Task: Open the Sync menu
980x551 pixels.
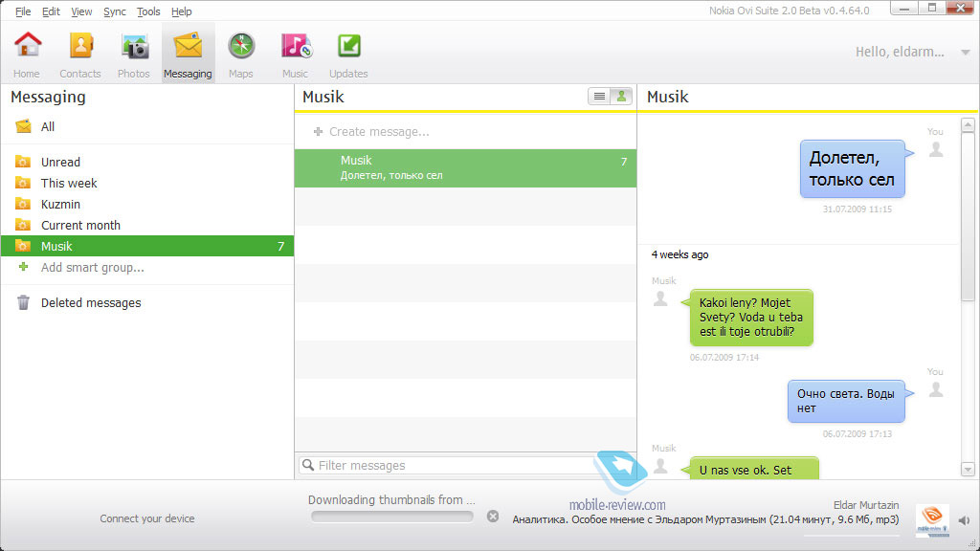Action: click(x=115, y=11)
